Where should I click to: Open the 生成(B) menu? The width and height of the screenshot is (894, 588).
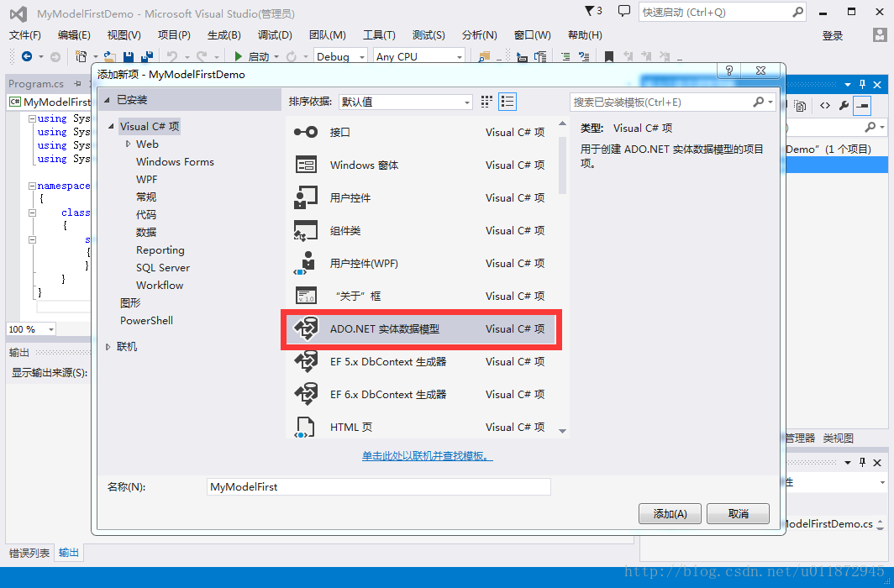point(224,35)
